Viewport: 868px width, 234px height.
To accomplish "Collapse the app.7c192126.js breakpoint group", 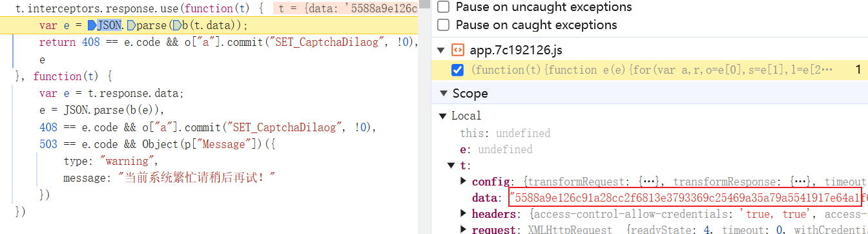I will point(441,50).
